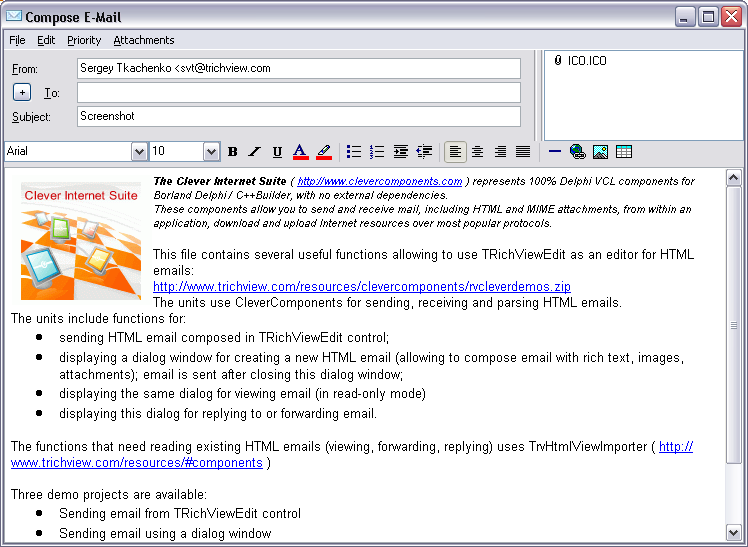Pick text color with red A icon
This screenshot has width=748, height=547.
point(300,152)
